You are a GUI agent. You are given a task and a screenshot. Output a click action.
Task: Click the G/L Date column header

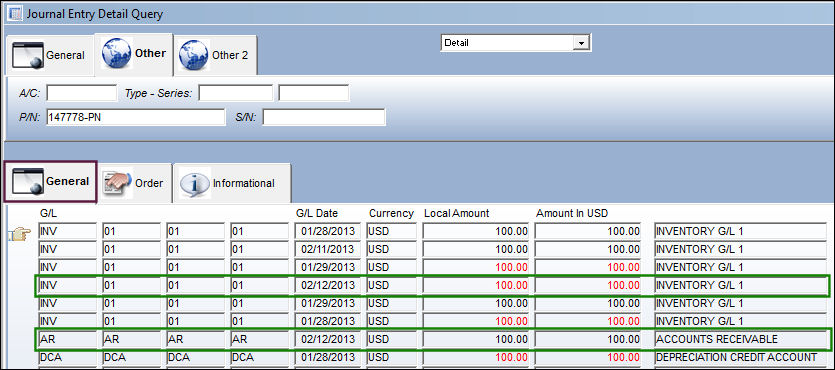click(317, 213)
